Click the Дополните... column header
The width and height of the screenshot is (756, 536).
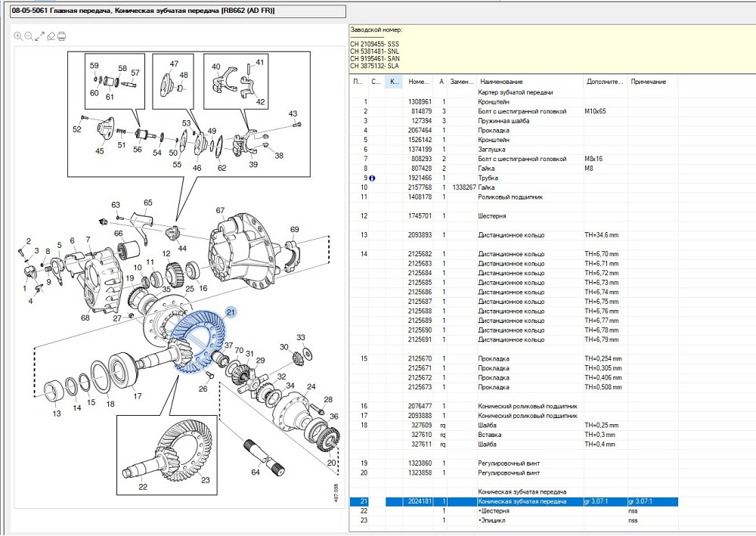(x=604, y=82)
